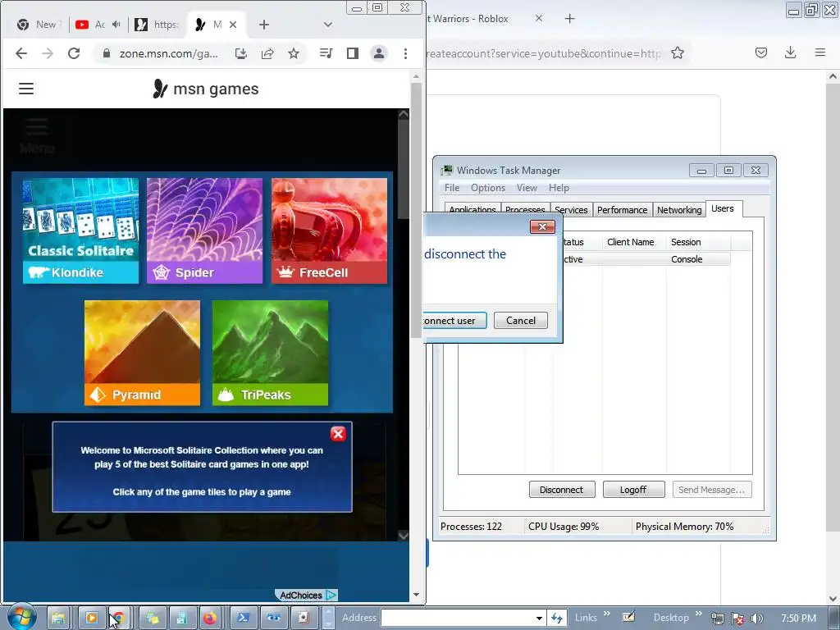The width and height of the screenshot is (840, 630).
Task: Click the volume speaker icon in system tray
Action: (757, 619)
